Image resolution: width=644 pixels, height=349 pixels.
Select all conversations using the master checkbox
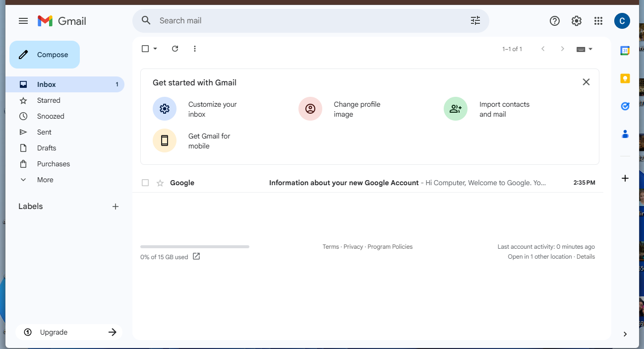tap(144, 49)
